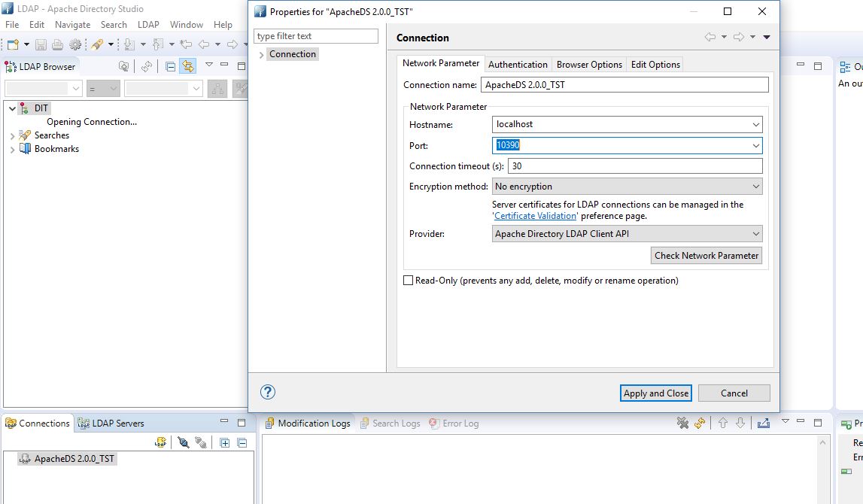
Task: Open the Encryption method dropdown
Action: (x=627, y=187)
